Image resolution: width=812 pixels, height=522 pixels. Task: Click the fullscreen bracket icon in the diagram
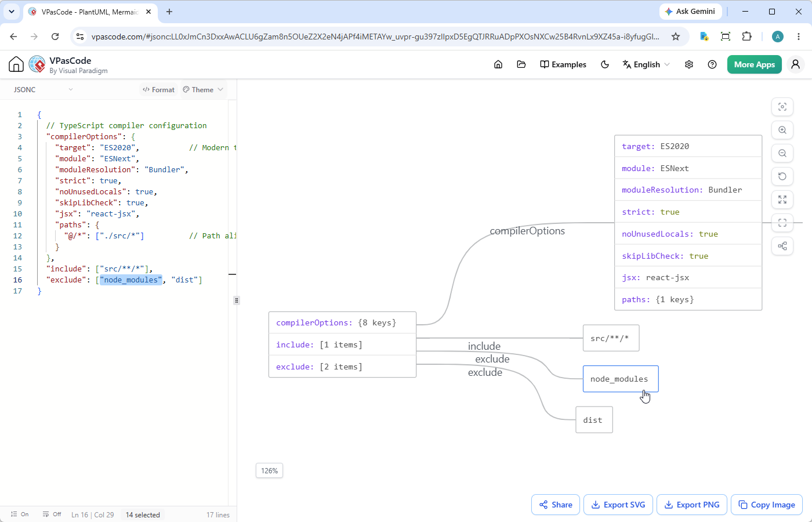pyautogui.click(x=782, y=223)
